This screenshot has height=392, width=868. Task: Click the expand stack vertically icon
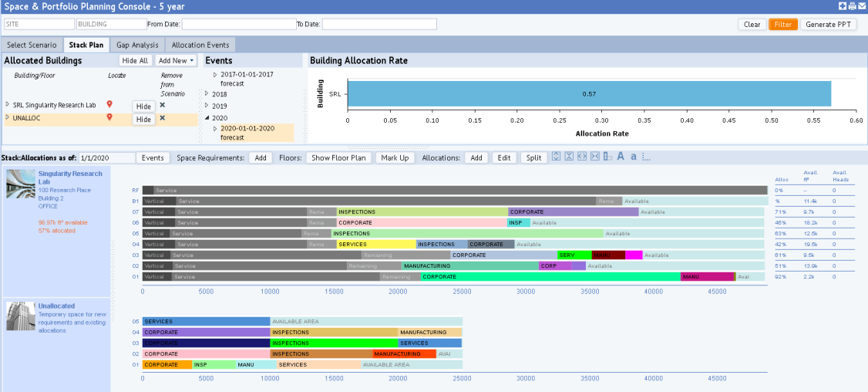click(556, 157)
